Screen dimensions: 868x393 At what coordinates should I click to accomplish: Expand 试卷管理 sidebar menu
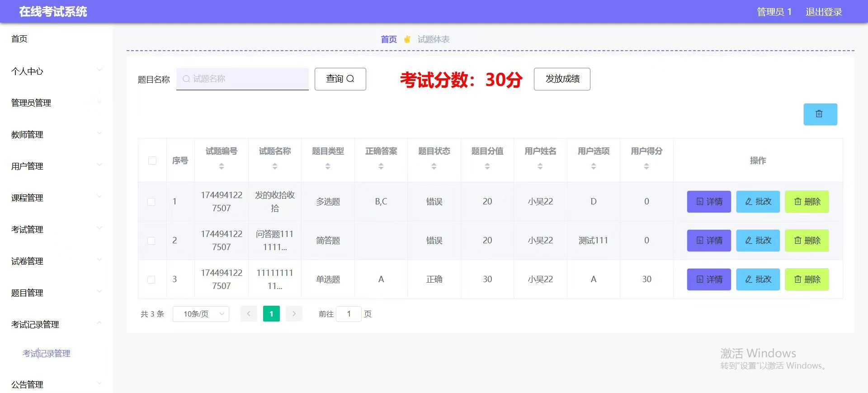tap(57, 261)
